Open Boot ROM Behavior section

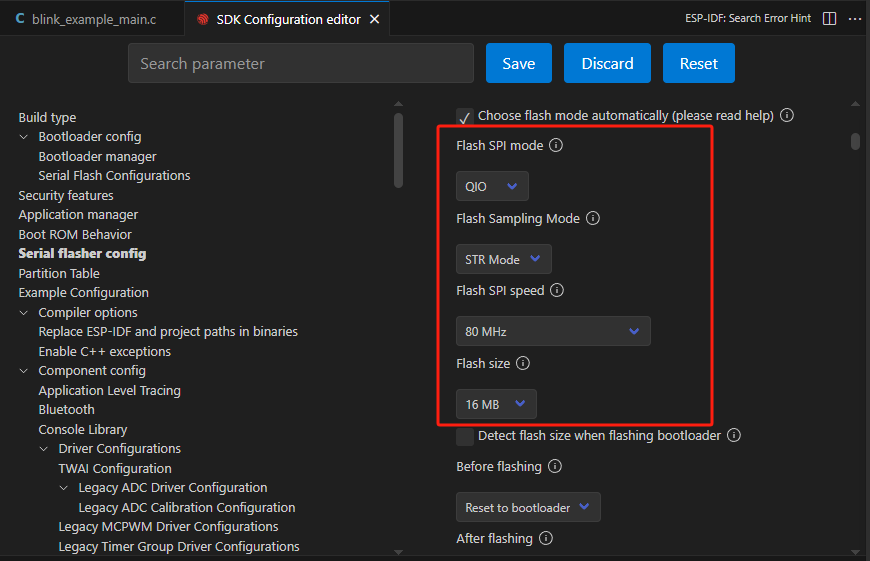click(75, 234)
